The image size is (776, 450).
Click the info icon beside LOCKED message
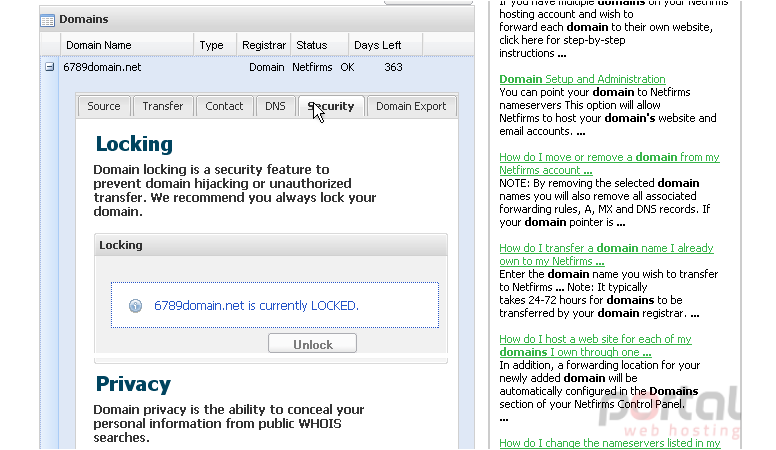coord(135,306)
